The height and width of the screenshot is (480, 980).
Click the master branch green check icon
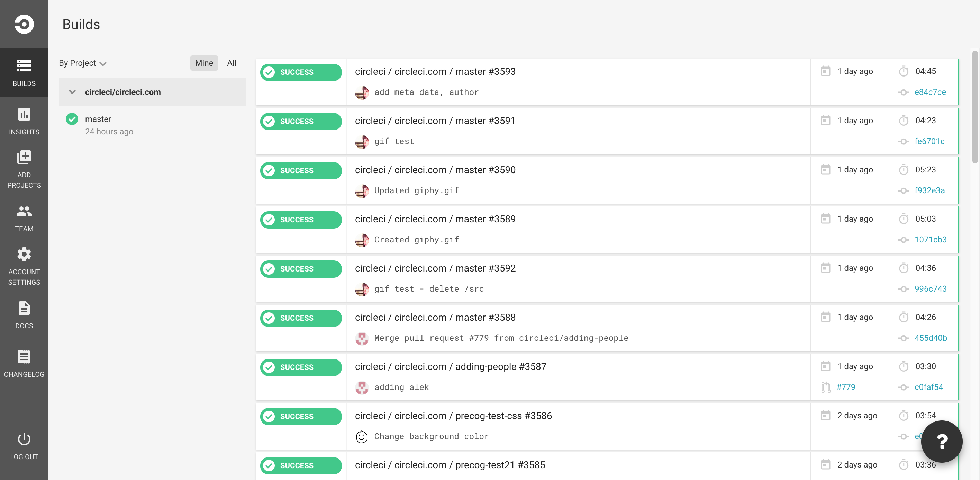tap(72, 119)
